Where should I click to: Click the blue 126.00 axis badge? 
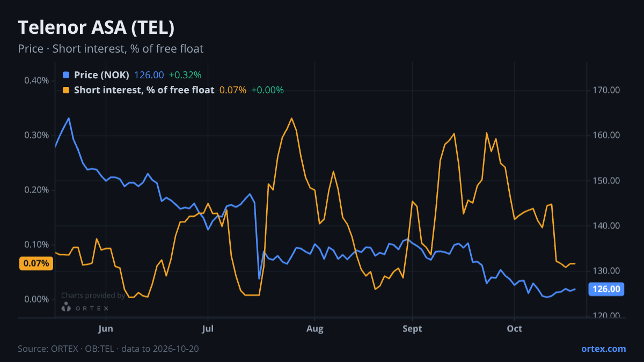(x=608, y=289)
